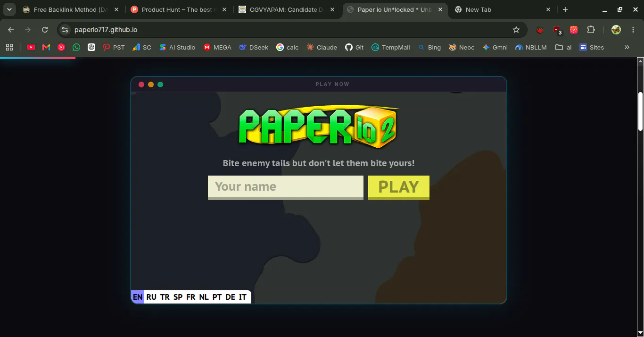Close the New Tab tab
The width and height of the screenshot is (644, 337).
pos(548,9)
